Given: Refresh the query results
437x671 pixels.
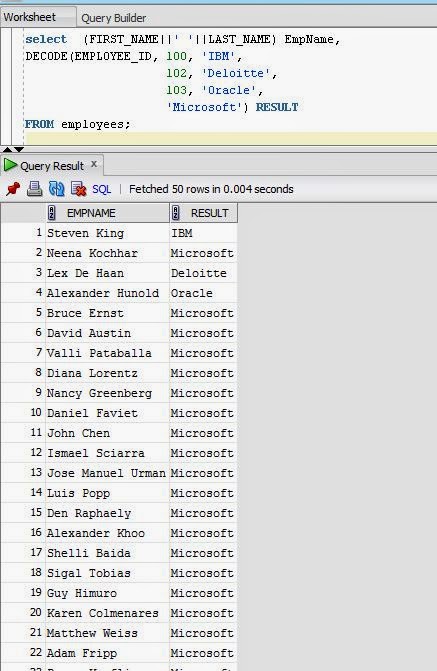Looking at the screenshot, I should pyautogui.click(x=56, y=189).
